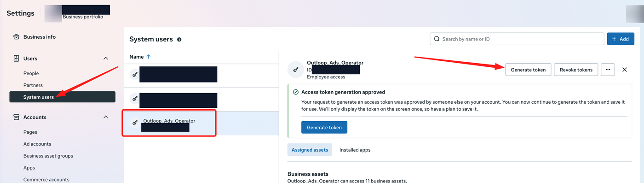Open Business asset groups
This screenshot has height=183, width=644.
coord(48,156)
